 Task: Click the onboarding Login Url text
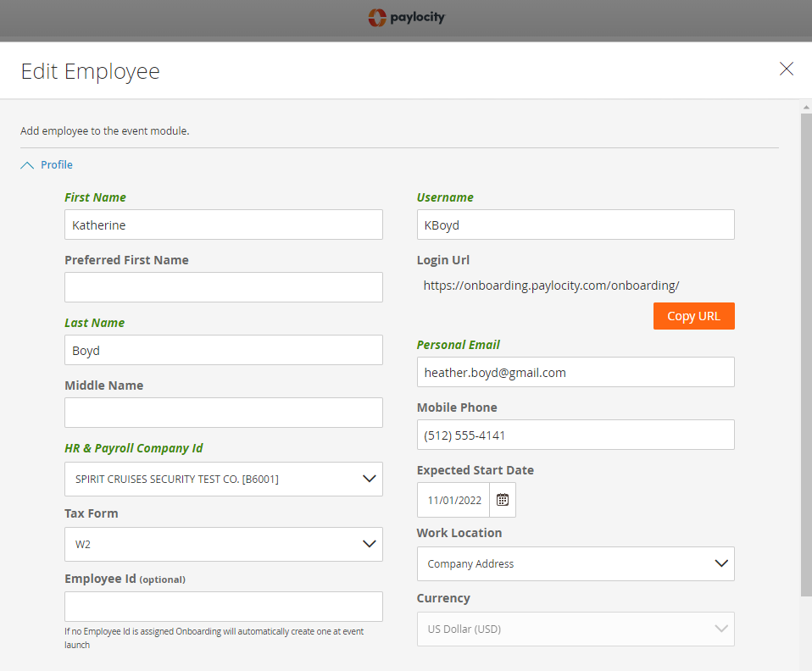[551, 286]
